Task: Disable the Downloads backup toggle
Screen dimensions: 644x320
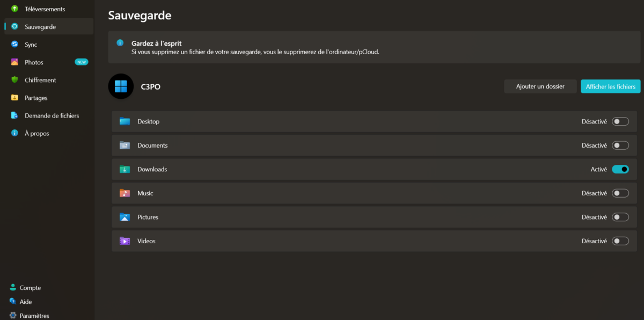Action: [x=620, y=169]
